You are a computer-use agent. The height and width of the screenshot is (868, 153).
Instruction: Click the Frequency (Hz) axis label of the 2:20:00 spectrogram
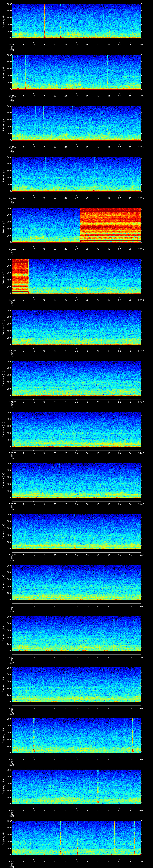click(3, 327)
